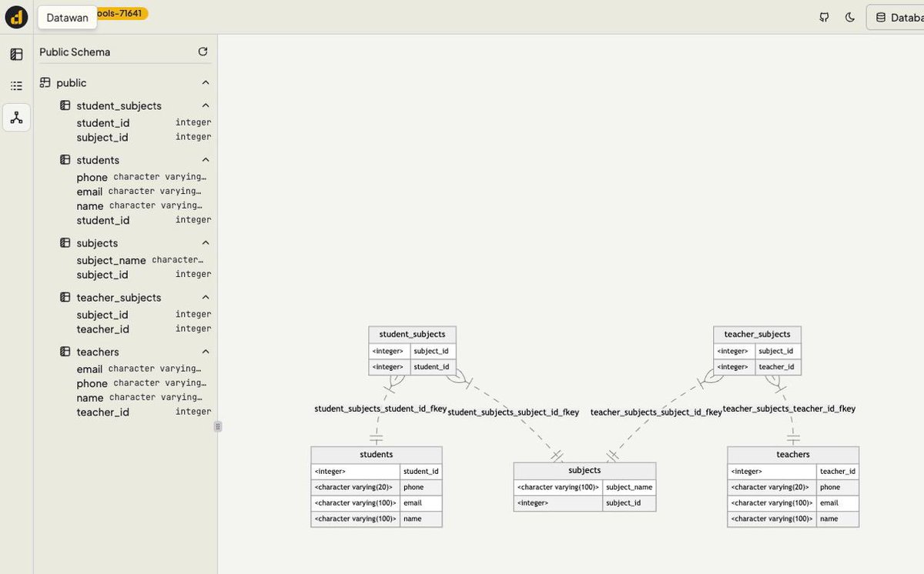Select student_subjects in schema tree

[119, 105]
